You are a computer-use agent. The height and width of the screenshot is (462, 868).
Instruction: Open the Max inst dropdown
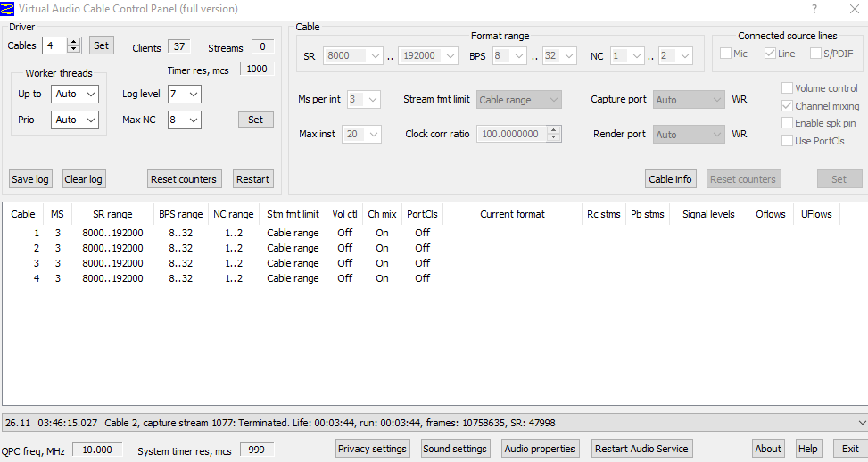(x=362, y=135)
